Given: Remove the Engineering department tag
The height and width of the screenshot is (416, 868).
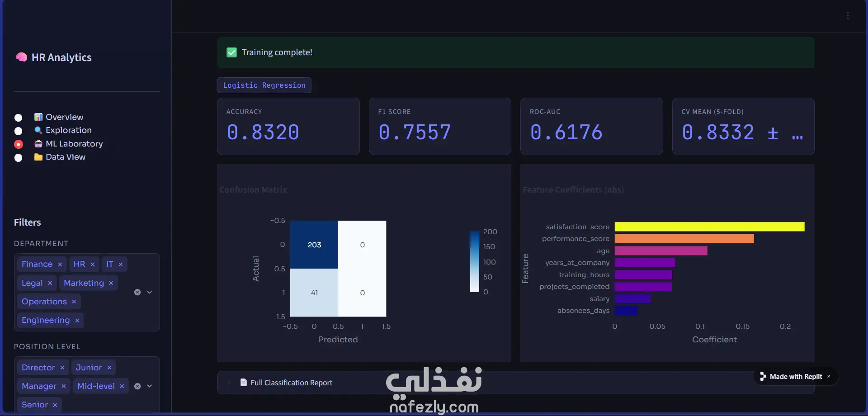Looking at the screenshot, I should coord(77,321).
